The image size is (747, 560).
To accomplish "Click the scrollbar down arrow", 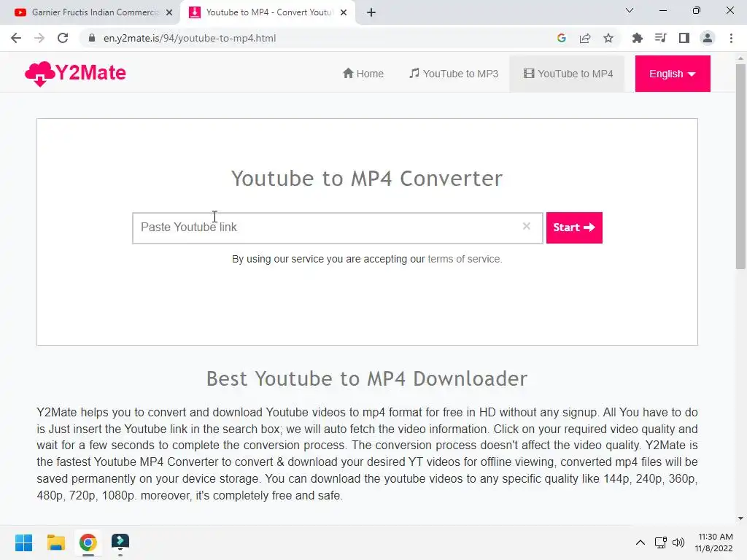I will coord(740,518).
